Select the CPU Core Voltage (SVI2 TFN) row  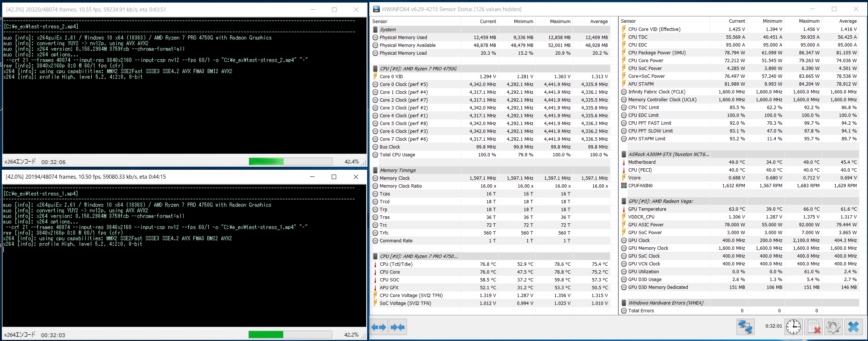[x=491, y=295]
